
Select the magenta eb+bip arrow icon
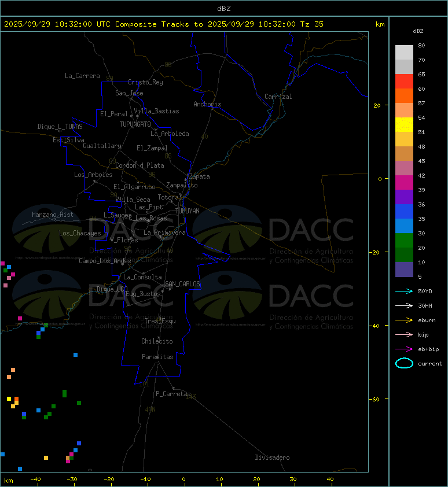pyautogui.click(x=404, y=349)
